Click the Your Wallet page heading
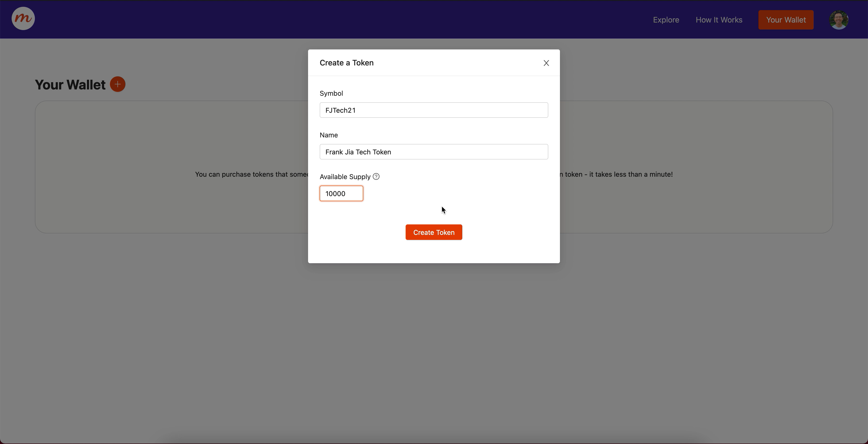The width and height of the screenshot is (868, 444). coord(70,85)
